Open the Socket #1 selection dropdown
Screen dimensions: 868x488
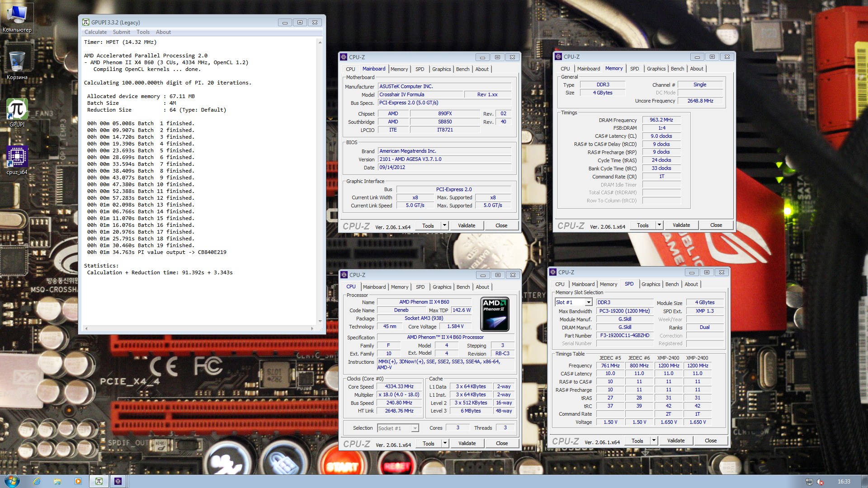click(x=398, y=428)
